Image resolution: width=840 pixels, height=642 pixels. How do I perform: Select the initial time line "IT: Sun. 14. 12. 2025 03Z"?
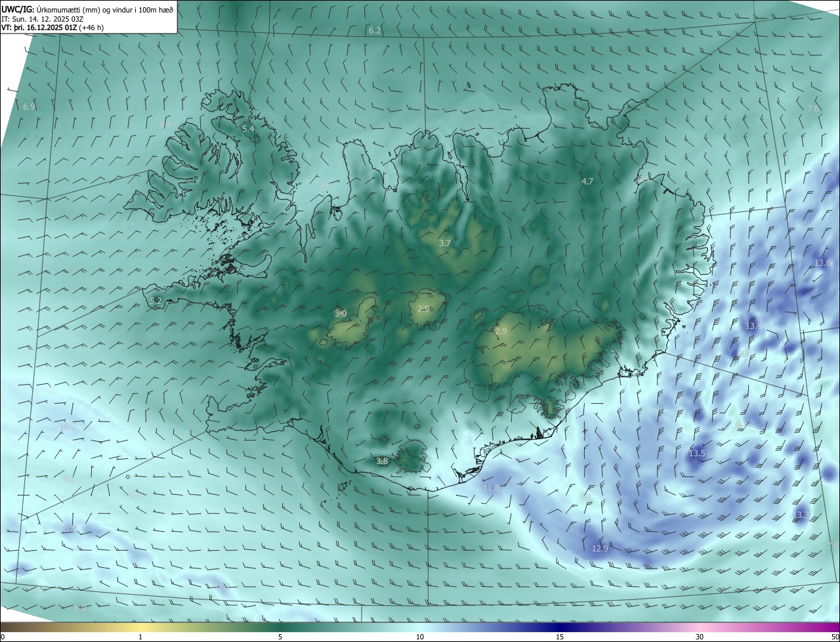pyautogui.click(x=43, y=18)
